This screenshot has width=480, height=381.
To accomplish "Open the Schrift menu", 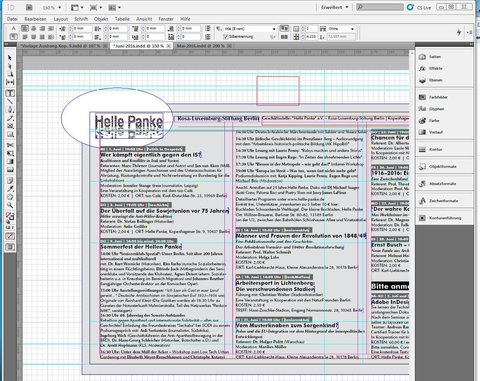I will (81, 19).
